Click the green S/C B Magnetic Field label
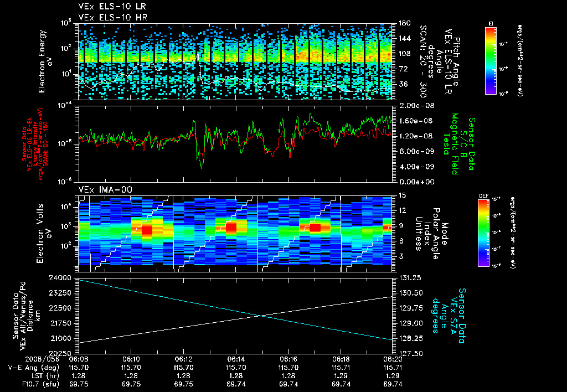The height and width of the screenshot is (392, 567). click(x=459, y=144)
